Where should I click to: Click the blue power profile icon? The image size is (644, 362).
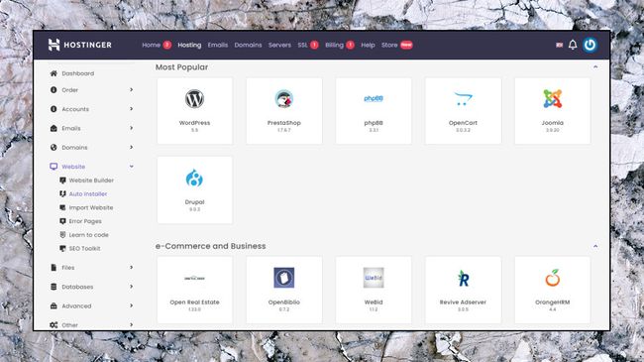click(590, 45)
